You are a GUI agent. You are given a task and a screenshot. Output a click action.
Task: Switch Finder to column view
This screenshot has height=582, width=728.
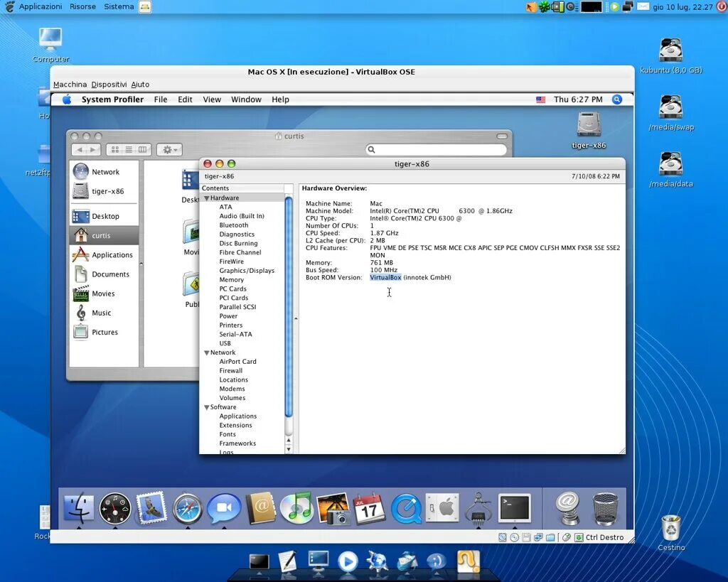tap(143, 149)
